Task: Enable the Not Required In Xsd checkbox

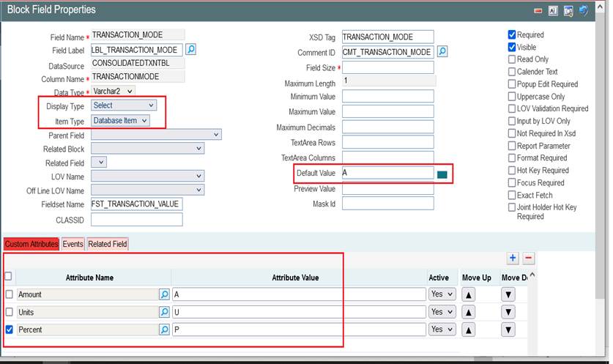Action: tap(512, 133)
